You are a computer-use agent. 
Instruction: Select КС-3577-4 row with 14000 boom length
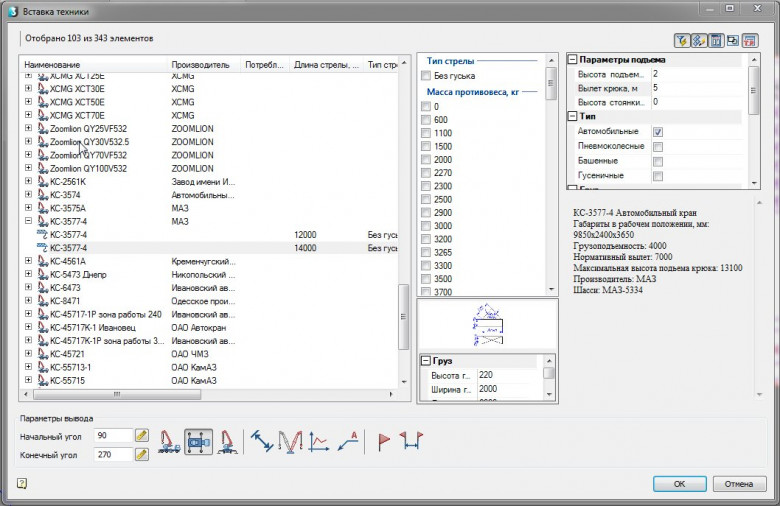click(x=209, y=248)
